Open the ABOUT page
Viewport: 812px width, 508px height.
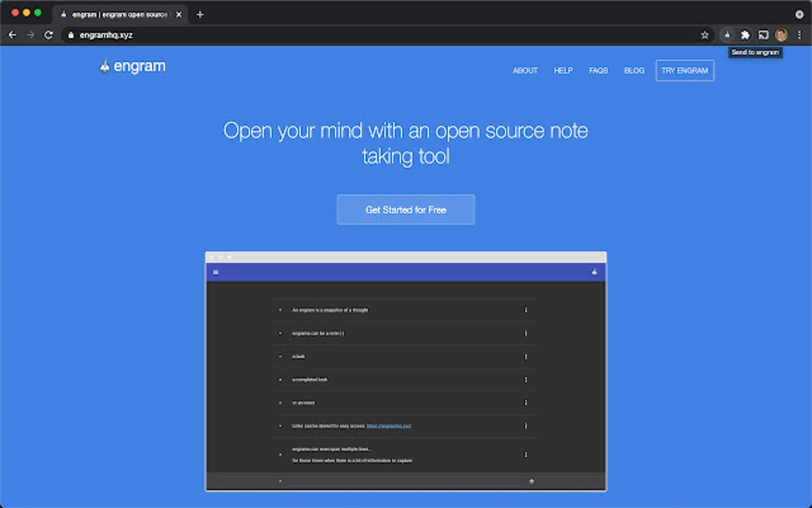pyautogui.click(x=525, y=70)
